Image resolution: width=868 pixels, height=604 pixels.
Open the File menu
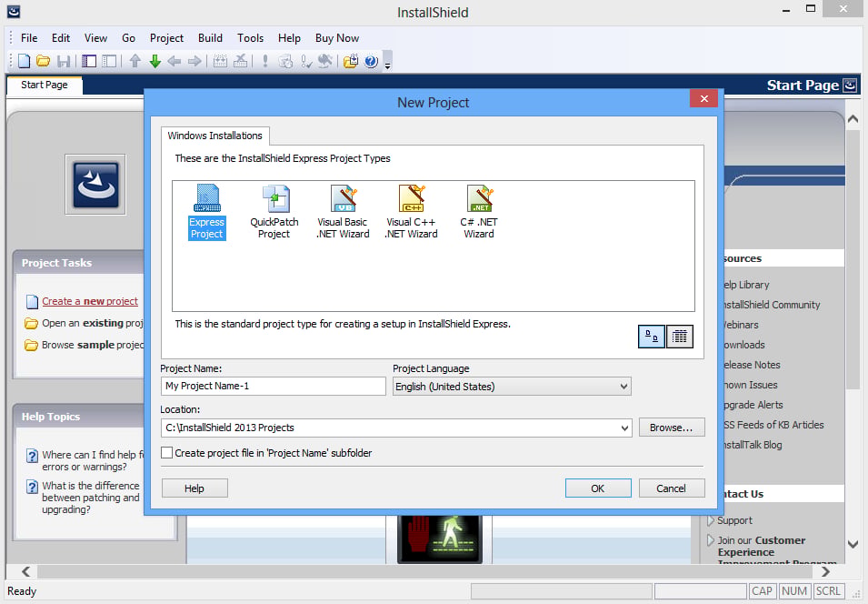(x=29, y=38)
